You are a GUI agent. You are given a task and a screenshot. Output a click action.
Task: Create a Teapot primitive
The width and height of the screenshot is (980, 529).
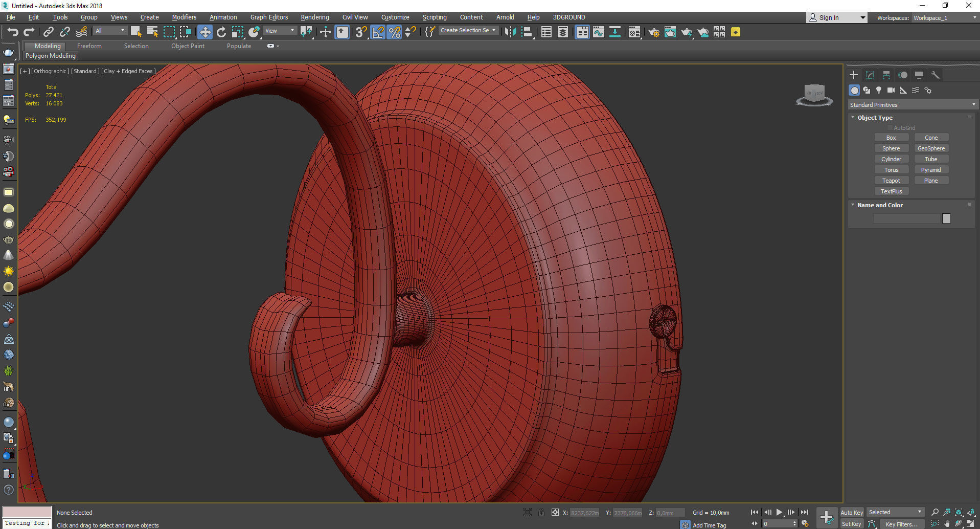tap(891, 181)
